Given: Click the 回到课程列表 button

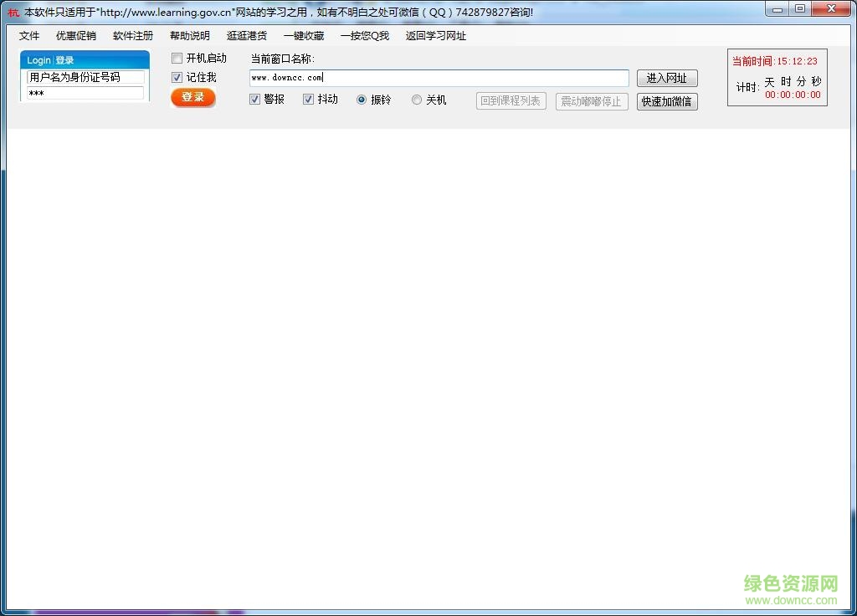Looking at the screenshot, I should [x=511, y=100].
